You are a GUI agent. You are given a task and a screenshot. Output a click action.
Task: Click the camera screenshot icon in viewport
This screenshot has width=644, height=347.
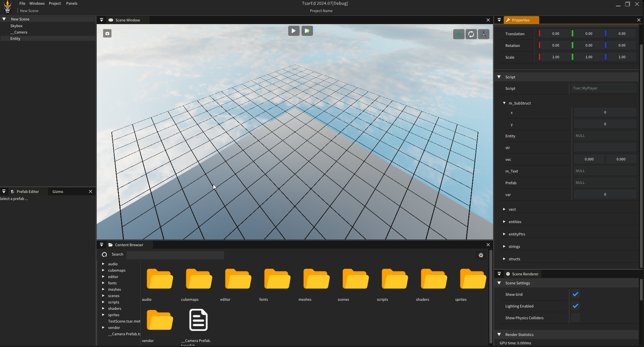(107, 33)
